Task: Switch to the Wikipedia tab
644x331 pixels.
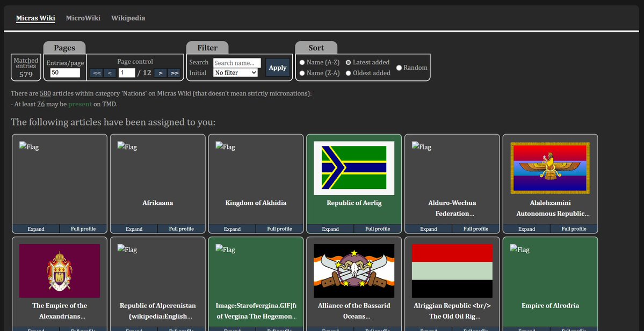Action: click(128, 18)
